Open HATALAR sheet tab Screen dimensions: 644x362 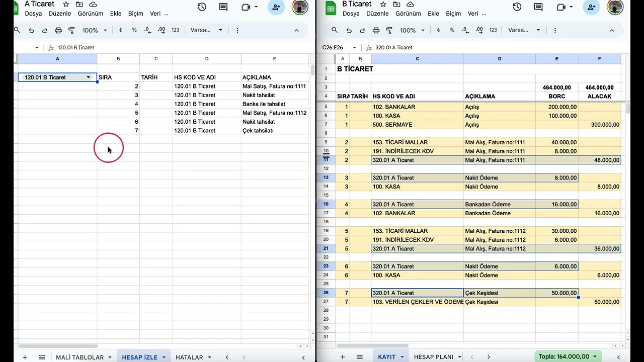point(189,357)
